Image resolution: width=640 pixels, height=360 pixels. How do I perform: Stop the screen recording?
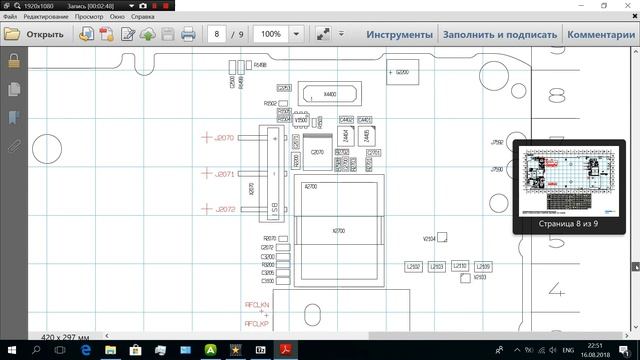tap(166, 6)
